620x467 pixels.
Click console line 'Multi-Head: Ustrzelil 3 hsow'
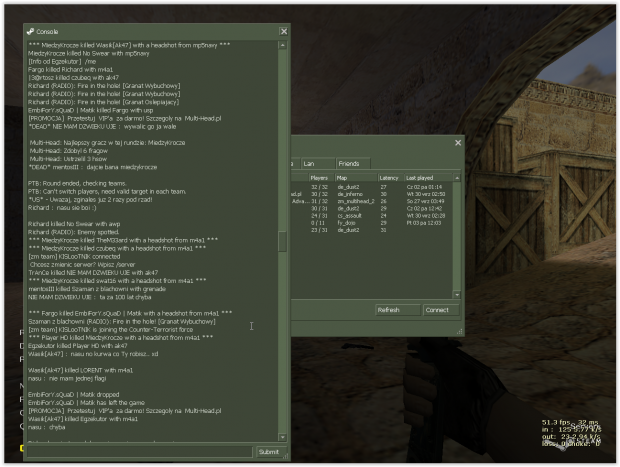click(68, 159)
